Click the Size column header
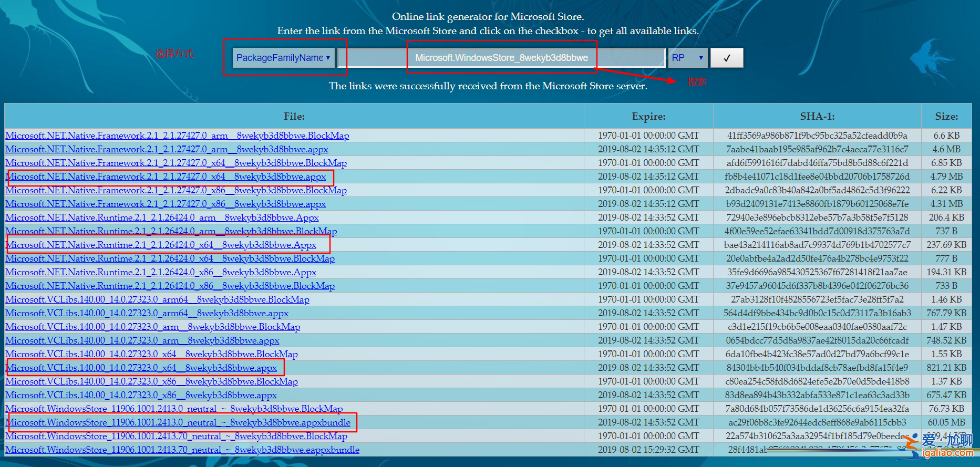The width and height of the screenshot is (980, 467). point(946,117)
